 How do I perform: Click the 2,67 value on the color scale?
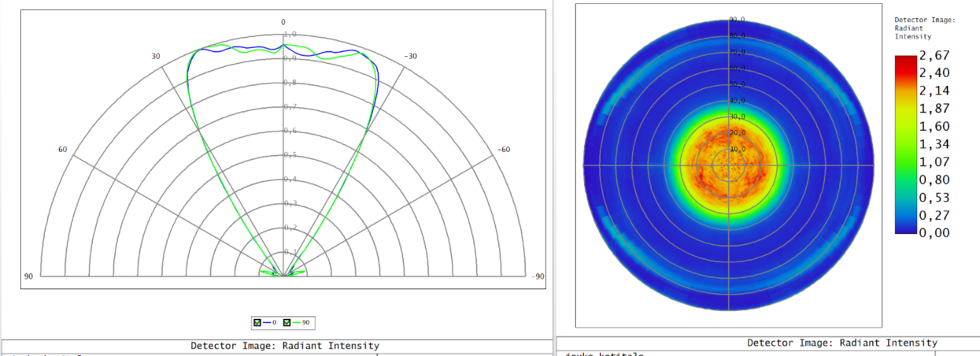(933, 55)
